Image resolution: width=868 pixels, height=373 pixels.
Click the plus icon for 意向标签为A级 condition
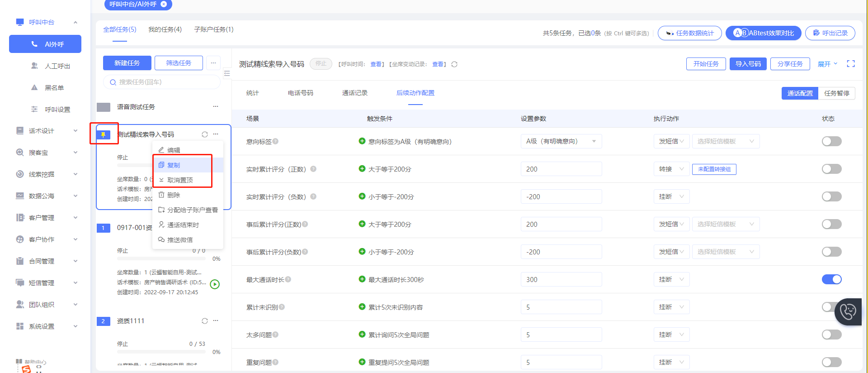pos(362,141)
